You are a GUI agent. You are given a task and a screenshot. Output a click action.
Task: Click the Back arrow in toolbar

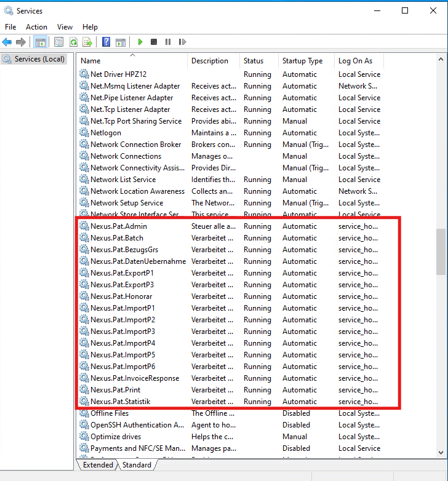tap(7, 42)
